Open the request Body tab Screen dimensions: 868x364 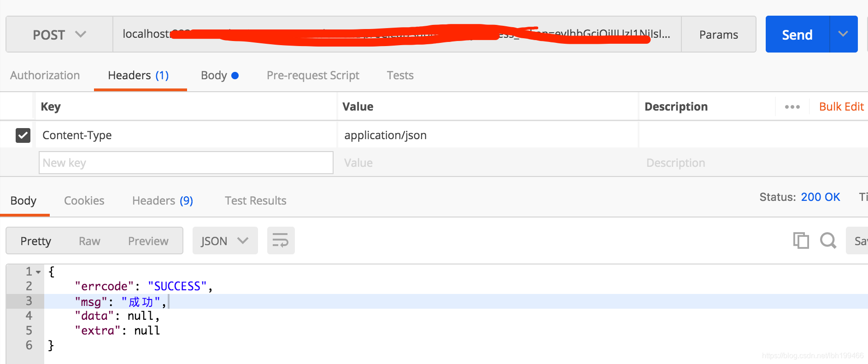(x=220, y=76)
